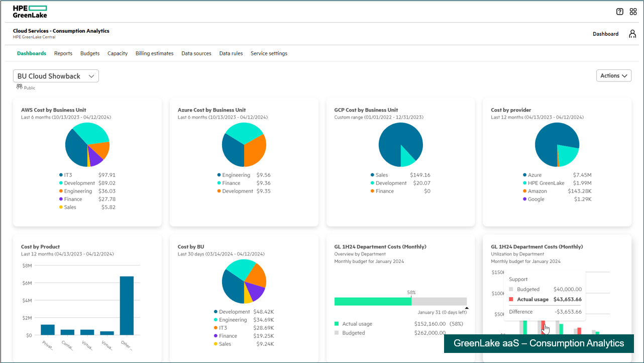Click the Cost by BU card title

[x=191, y=247]
